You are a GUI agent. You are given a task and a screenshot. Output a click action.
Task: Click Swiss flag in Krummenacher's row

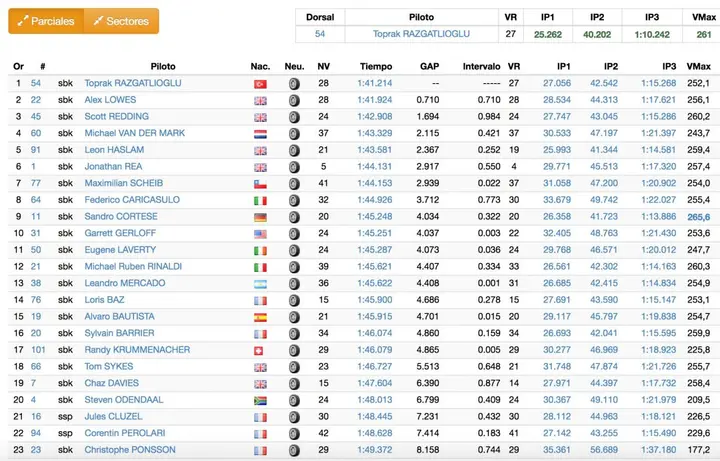259,351
